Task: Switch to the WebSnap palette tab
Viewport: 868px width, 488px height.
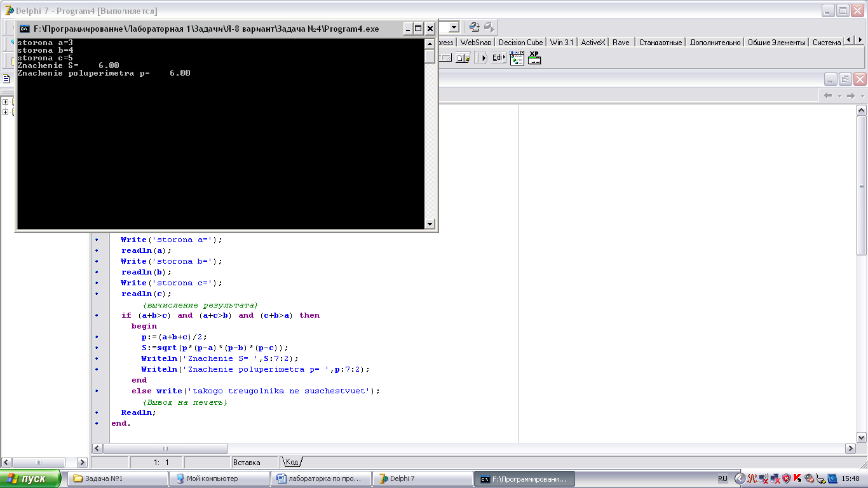Action: [x=476, y=42]
